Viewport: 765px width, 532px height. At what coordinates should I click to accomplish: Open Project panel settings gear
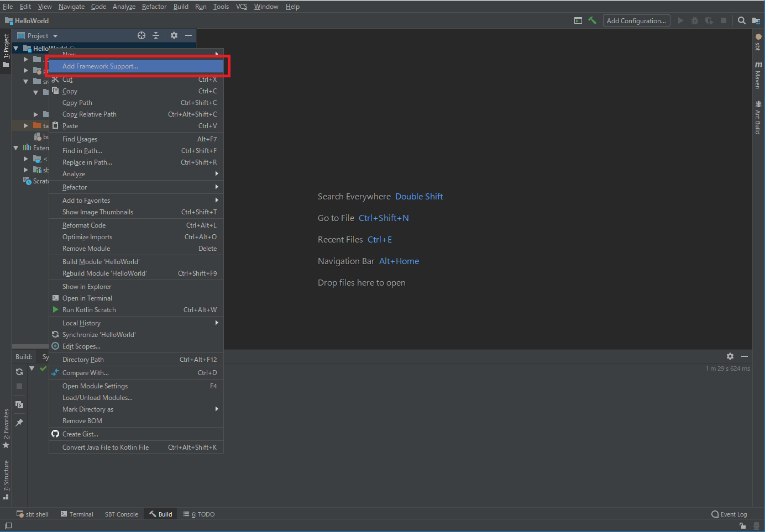174,35
